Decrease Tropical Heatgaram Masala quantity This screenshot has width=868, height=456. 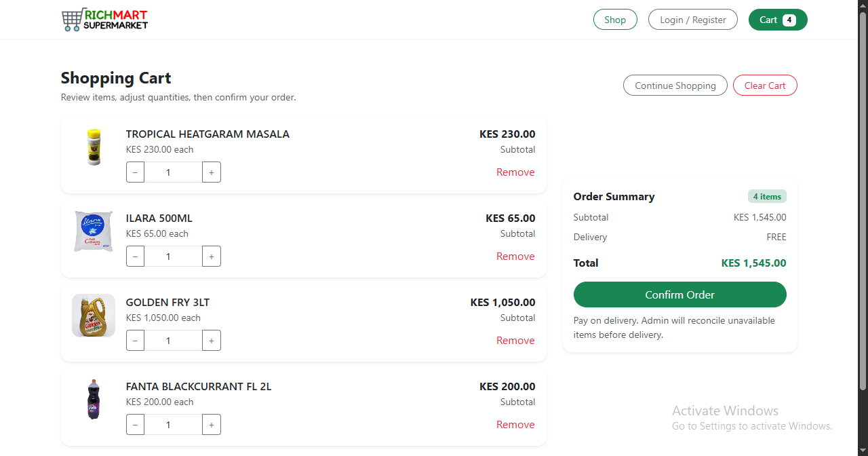135,172
